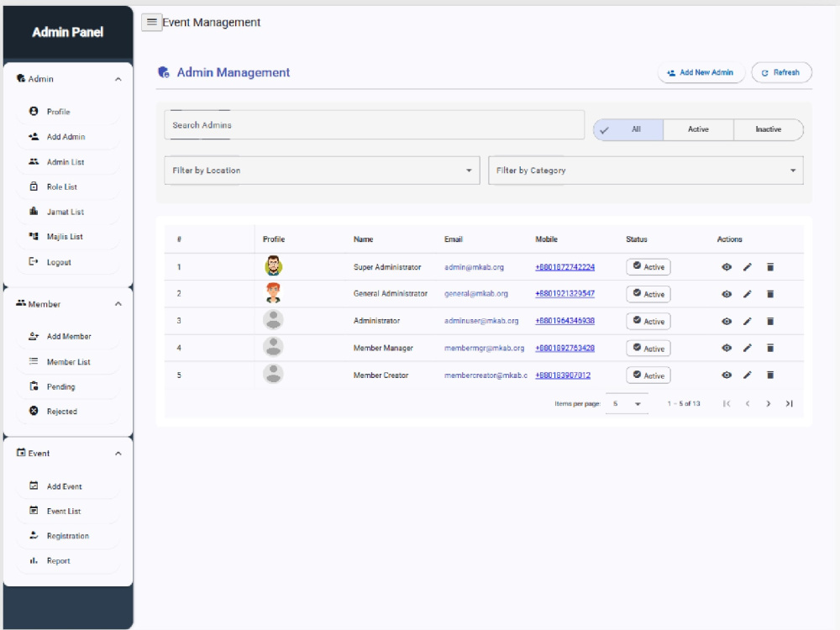Edit the Administrator row pencil icon
Screen dimensions: 840x630
748,322
